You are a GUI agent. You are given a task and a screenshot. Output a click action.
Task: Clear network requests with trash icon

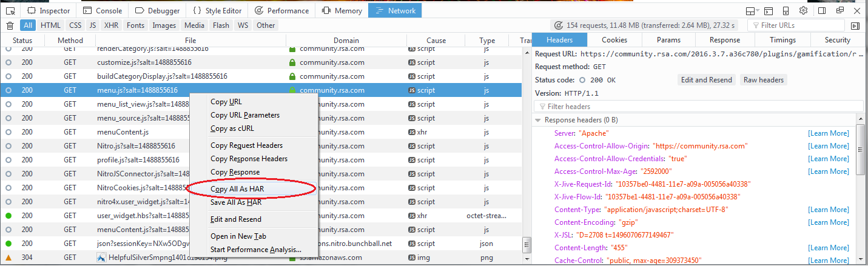pyautogui.click(x=10, y=25)
